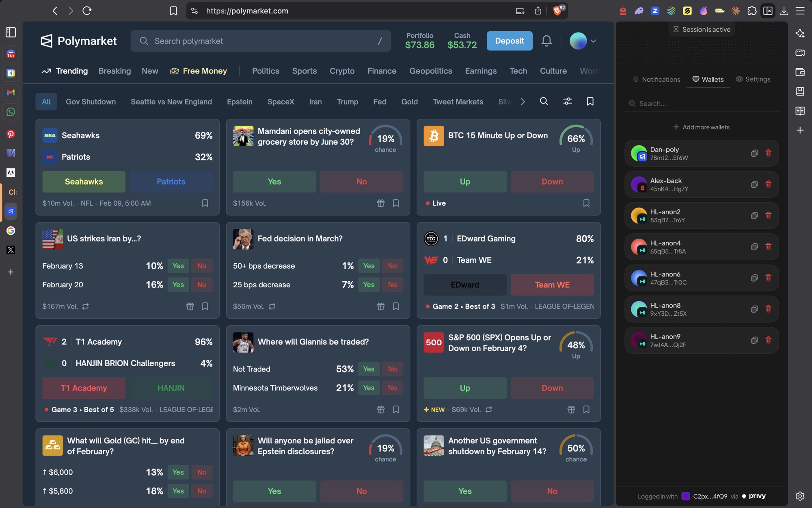Toggle split view panel in browser toolbar
This screenshot has height=508, width=812.
768,11
